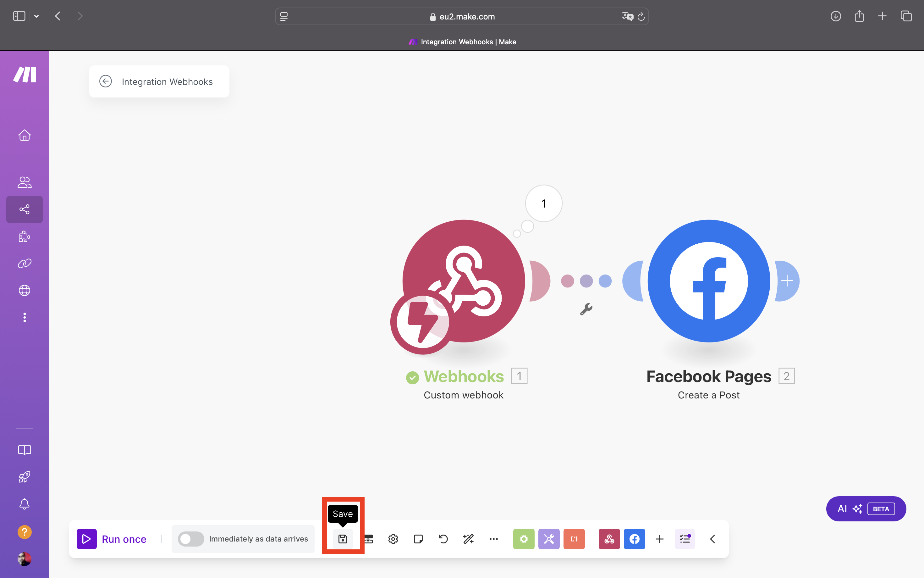
Task: Select the Webhooks module circle
Action: [x=464, y=281]
